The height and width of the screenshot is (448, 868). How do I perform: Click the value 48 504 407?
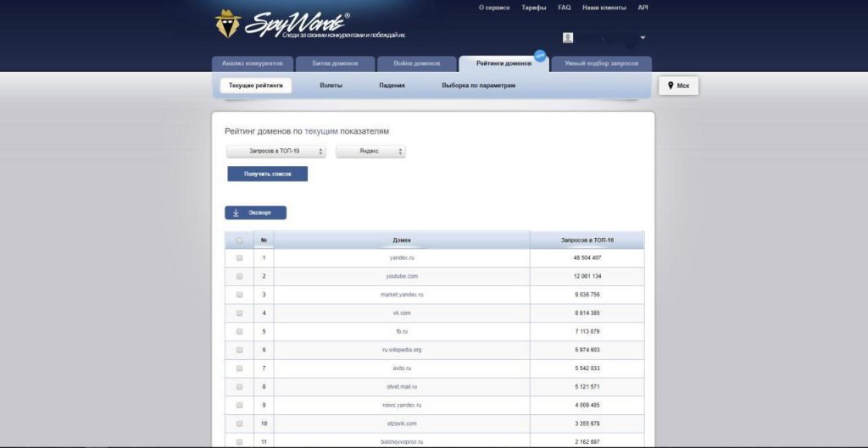[x=587, y=257]
